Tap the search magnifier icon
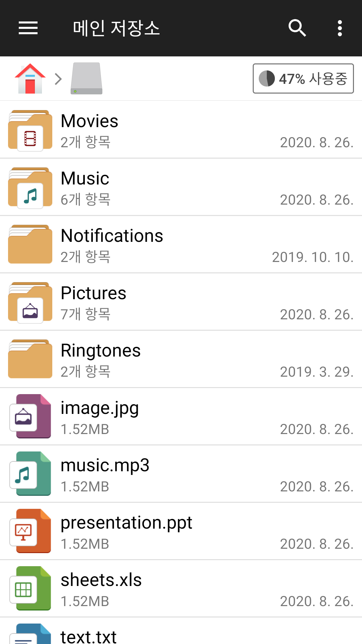 pos(297,28)
